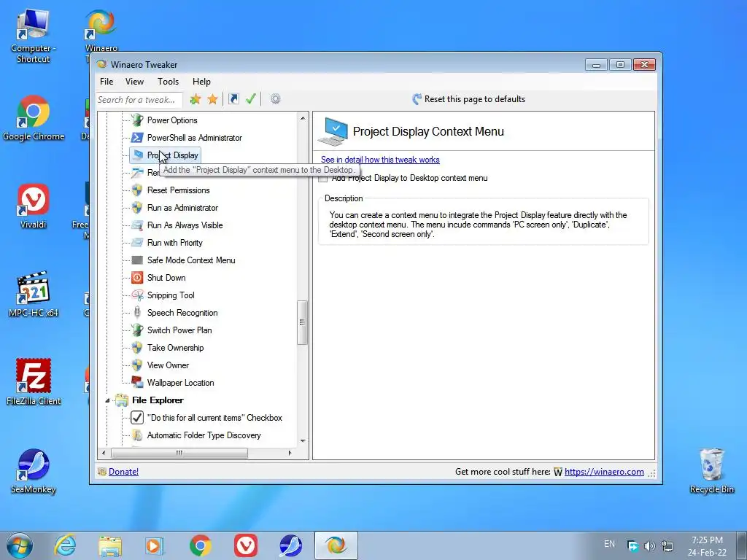
Task: Click Reset this page to defaults
Action: (469, 99)
